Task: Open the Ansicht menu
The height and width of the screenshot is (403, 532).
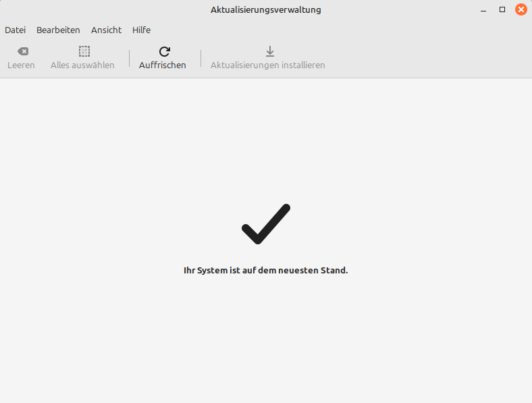Action: coord(106,30)
